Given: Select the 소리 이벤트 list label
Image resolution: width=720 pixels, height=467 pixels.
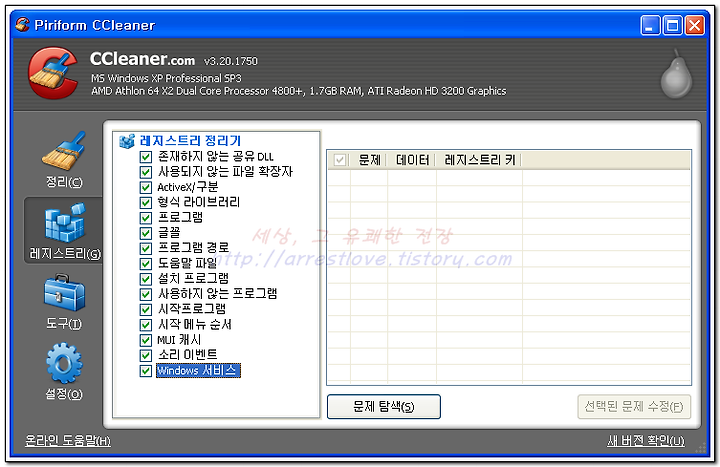Looking at the screenshot, I should 187,355.
